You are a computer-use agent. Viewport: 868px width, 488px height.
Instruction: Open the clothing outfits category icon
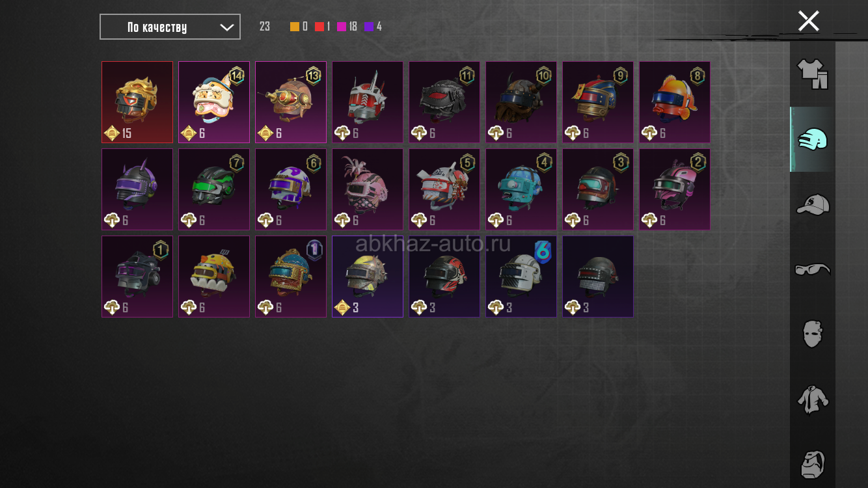[812, 74]
